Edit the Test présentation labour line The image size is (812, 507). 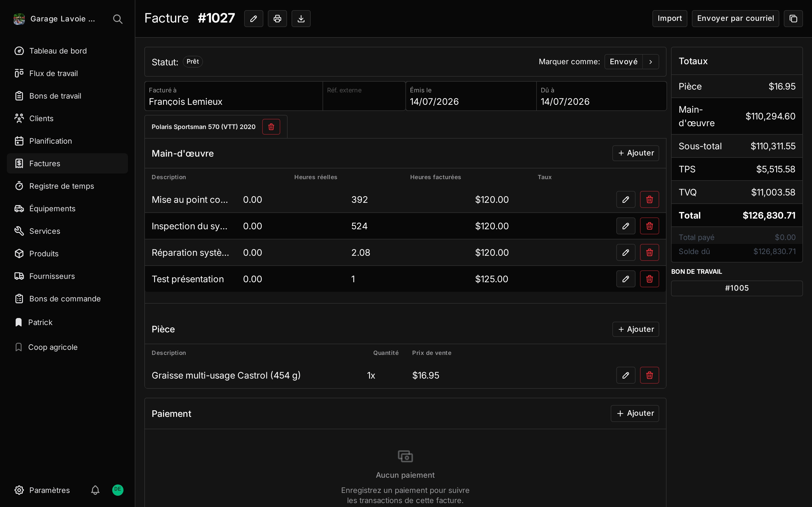[x=626, y=279]
